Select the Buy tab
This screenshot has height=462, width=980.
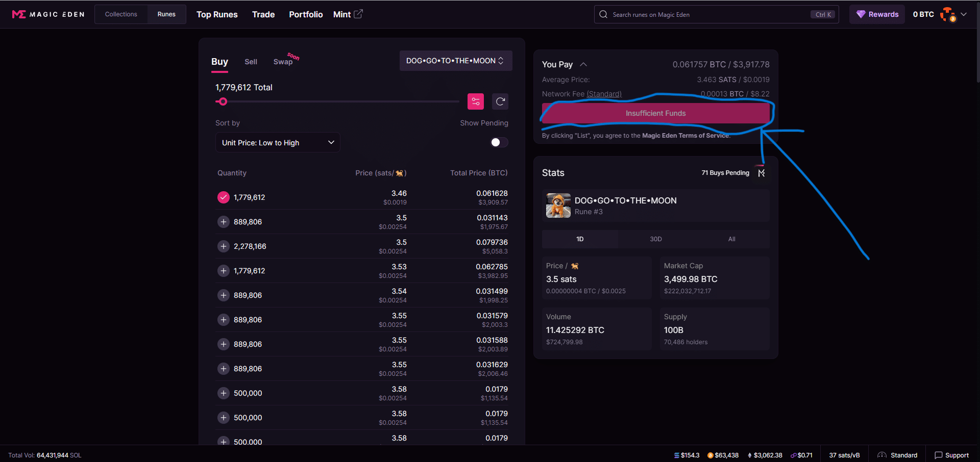coord(219,62)
